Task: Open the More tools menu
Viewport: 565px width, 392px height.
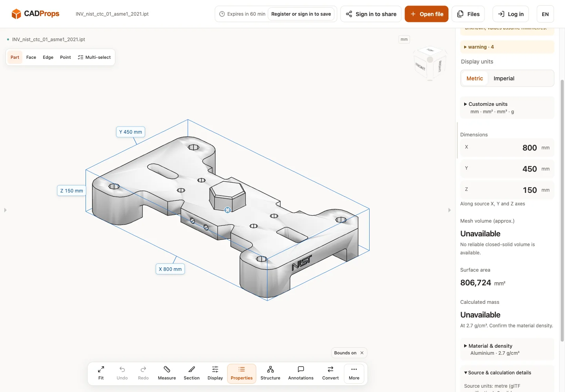Action: pyautogui.click(x=354, y=373)
